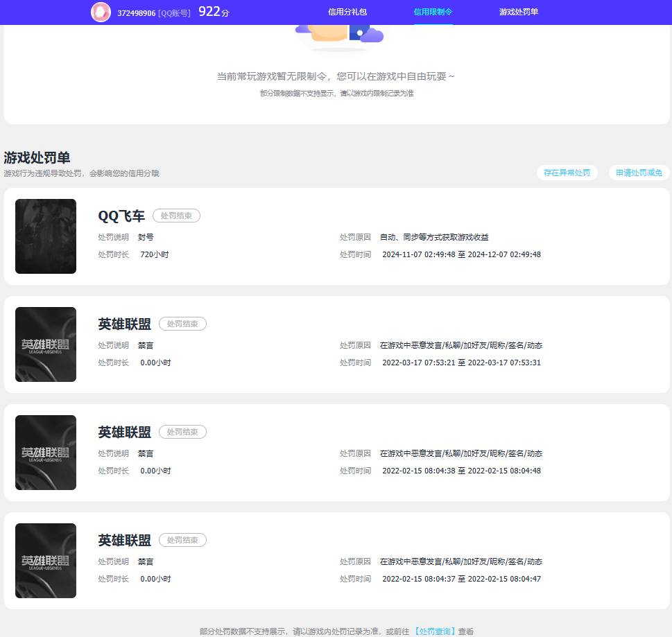This screenshot has width=672, height=637.
Task: Open the 【处罚查询】 link at the bottom
Action: [x=434, y=631]
